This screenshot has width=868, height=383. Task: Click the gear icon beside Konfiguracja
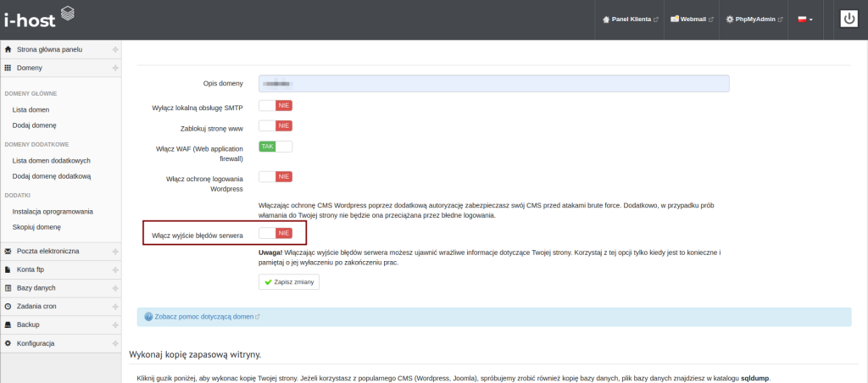[x=8, y=343]
